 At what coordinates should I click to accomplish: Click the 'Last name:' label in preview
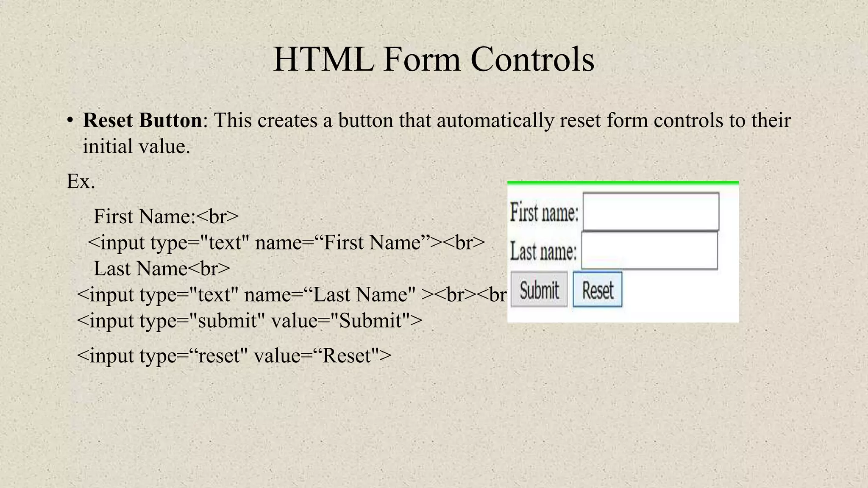pyautogui.click(x=543, y=251)
